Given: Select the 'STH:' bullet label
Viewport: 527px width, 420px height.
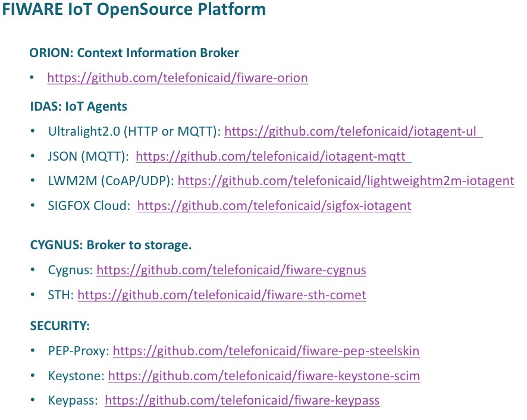Looking at the screenshot, I should click(x=61, y=295).
